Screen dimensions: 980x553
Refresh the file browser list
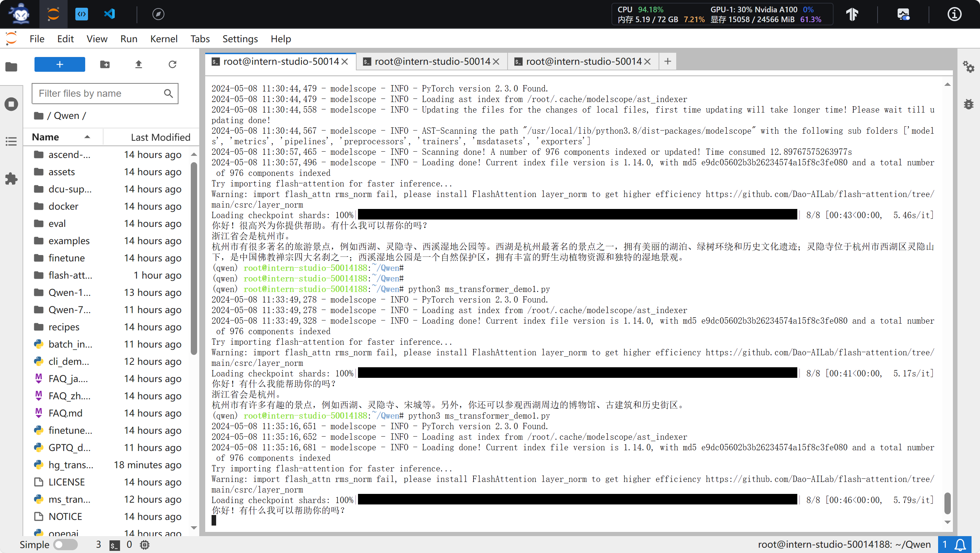[x=172, y=64]
